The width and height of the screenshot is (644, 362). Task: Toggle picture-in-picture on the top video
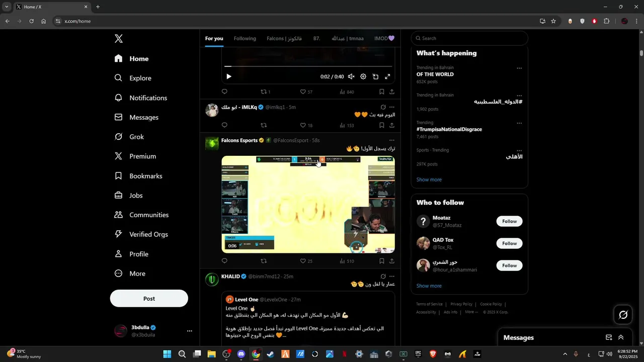coord(375,77)
